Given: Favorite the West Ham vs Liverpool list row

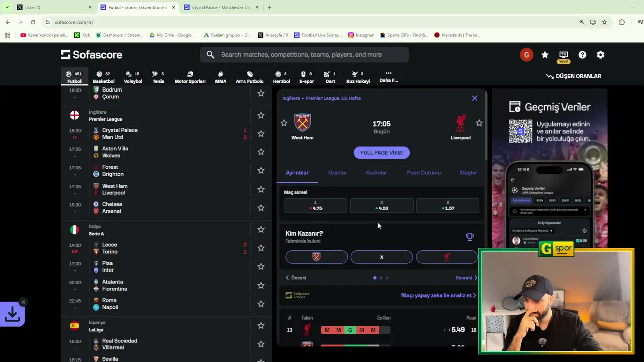Looking at the screenshot, I should click(261, 189).
